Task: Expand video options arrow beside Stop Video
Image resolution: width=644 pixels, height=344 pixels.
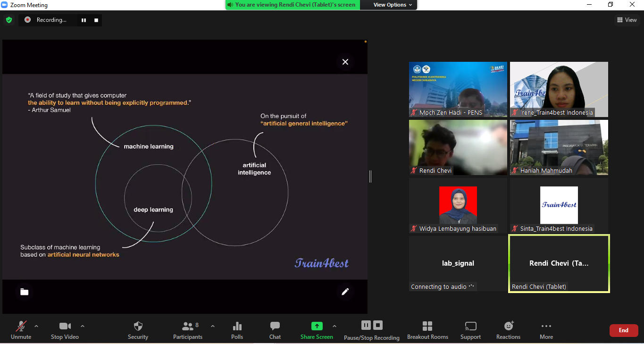Action: [x=83, y=326]
